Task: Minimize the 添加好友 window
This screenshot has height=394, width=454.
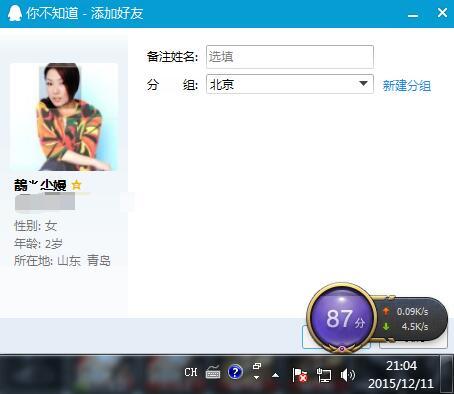Action: 413,15
